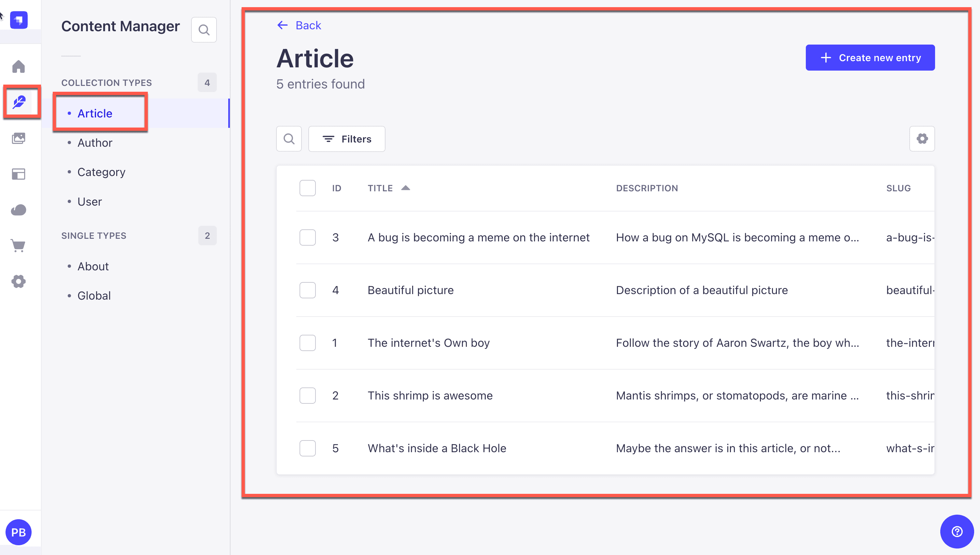The width and height of the screenshot is (980, 555).
Task: Sort by the SLUG column header
Action: (898, 188)
